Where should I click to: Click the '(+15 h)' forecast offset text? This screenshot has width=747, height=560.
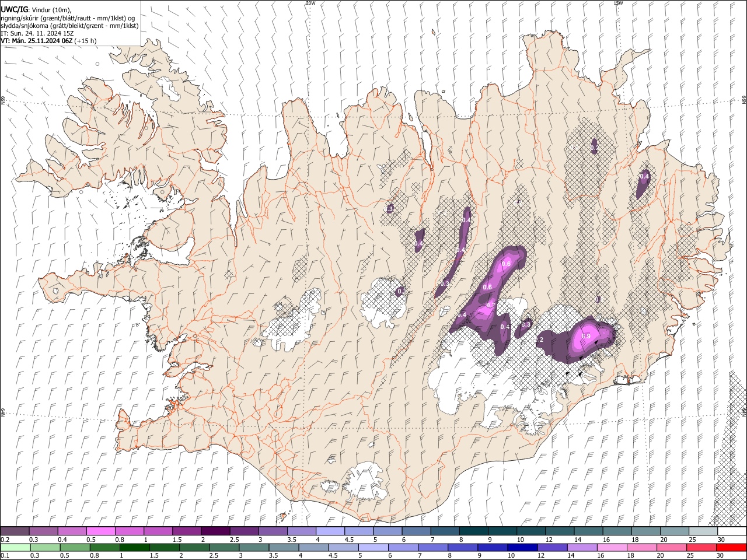point(86,41)
